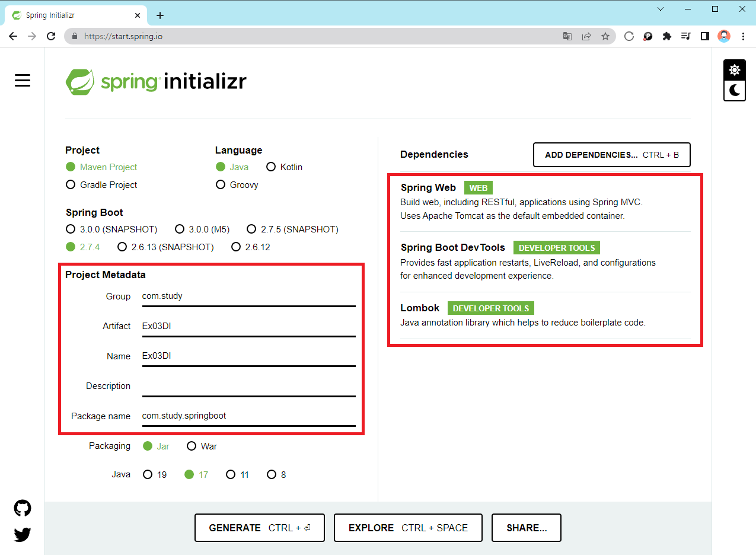This screenshot has height=555, width=756.
Task: Close the Spring Initializr tab
Action: (x=138, y=15)
